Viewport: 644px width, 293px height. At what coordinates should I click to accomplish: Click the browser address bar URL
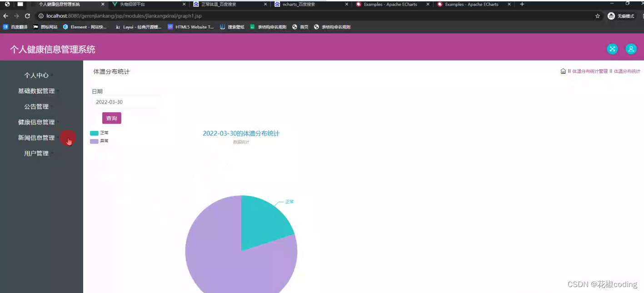(124, 16)
